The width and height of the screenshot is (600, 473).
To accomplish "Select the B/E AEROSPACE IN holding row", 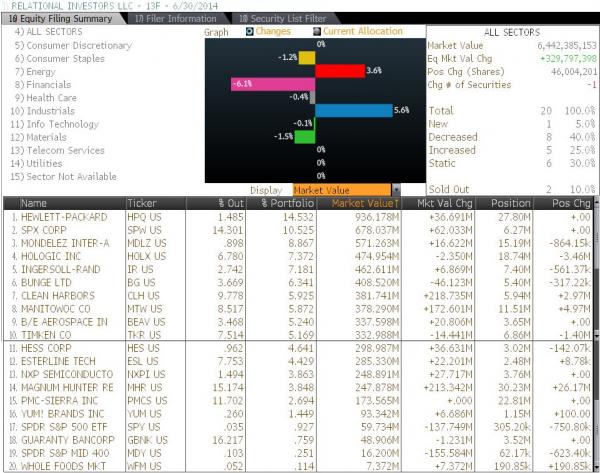I will [298, 322].
